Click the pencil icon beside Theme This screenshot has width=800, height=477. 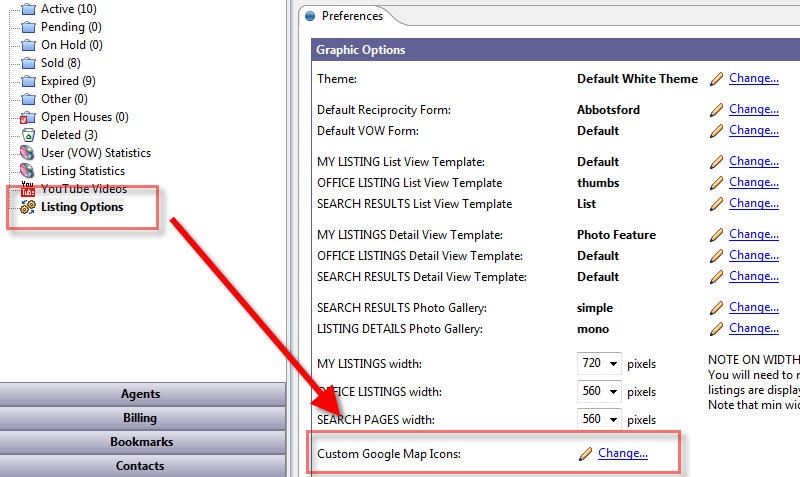[716, 79]
